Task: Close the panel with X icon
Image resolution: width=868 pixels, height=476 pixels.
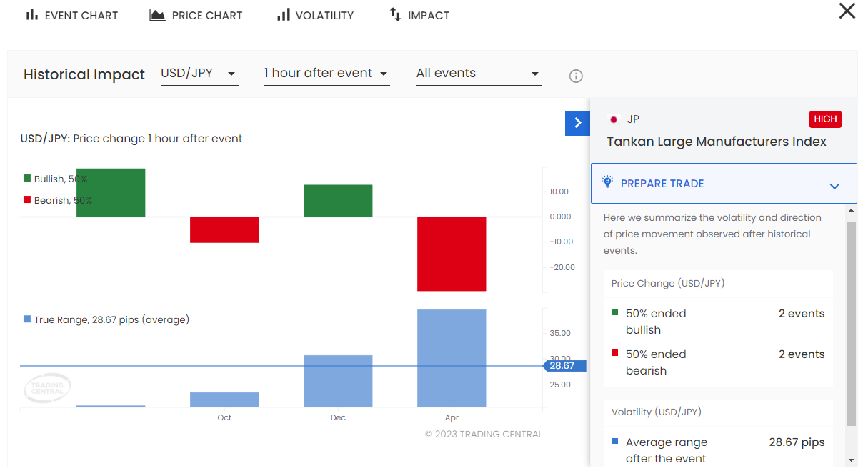Action: 847,11
